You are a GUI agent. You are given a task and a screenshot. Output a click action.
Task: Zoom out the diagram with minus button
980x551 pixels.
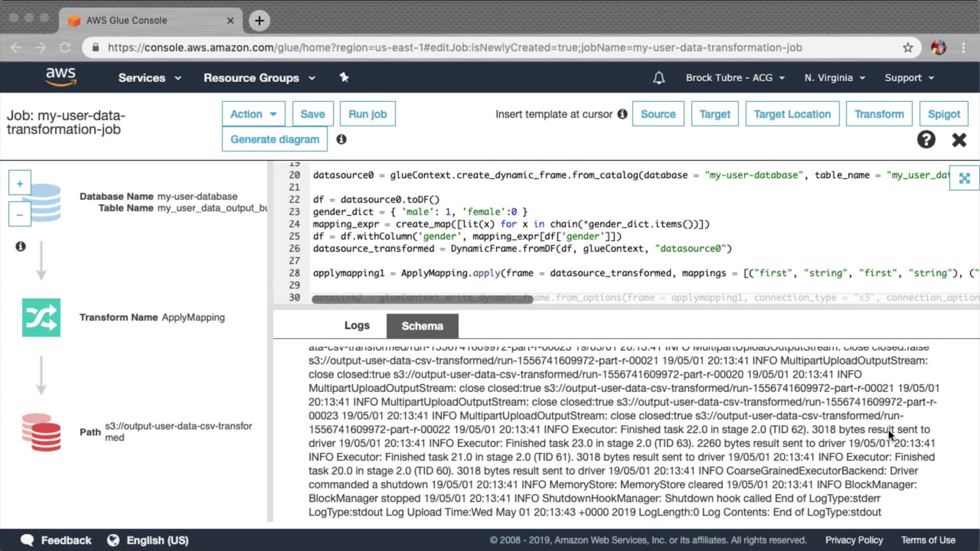coord(20,215)
